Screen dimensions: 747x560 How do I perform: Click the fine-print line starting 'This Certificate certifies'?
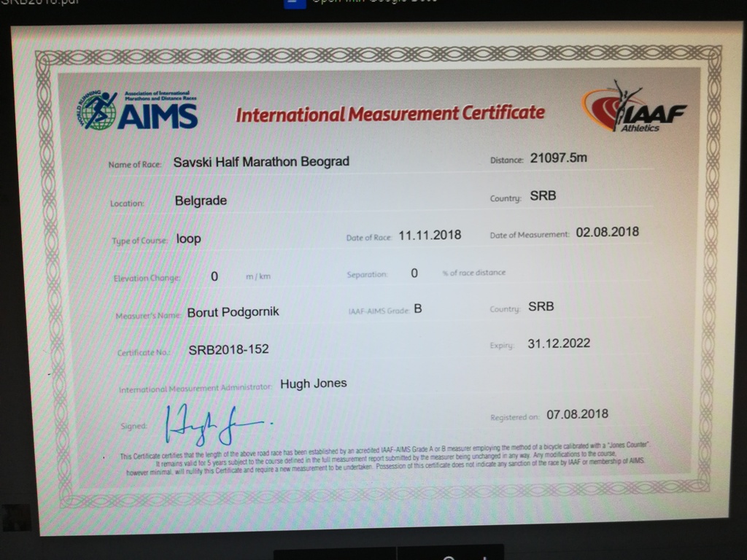384,451
